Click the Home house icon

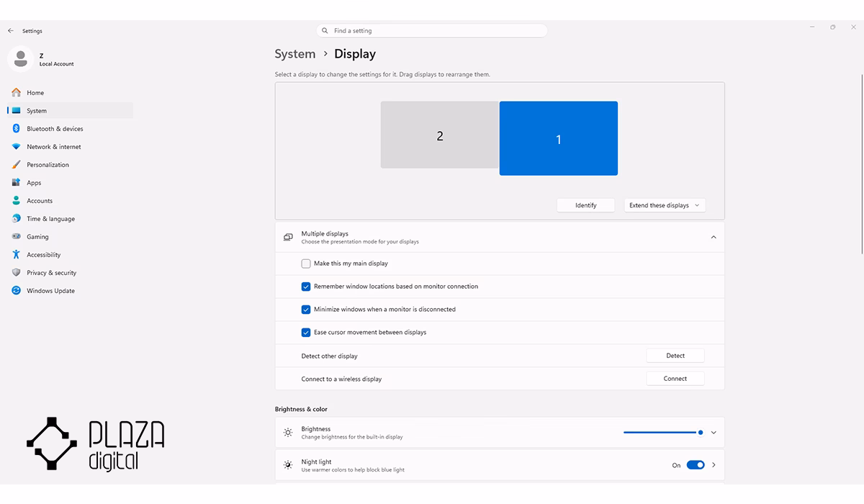pos(16,93)
